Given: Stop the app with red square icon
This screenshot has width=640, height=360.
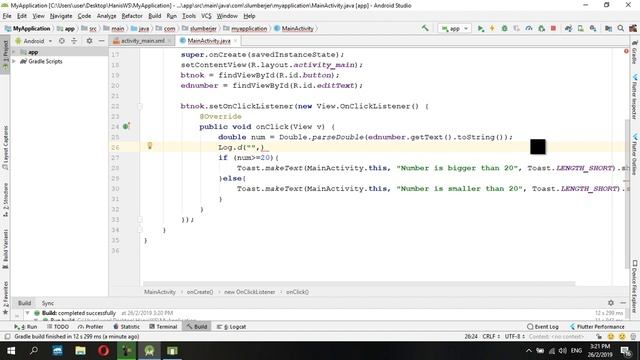Looking at the screenshot, I should [553, 28].
